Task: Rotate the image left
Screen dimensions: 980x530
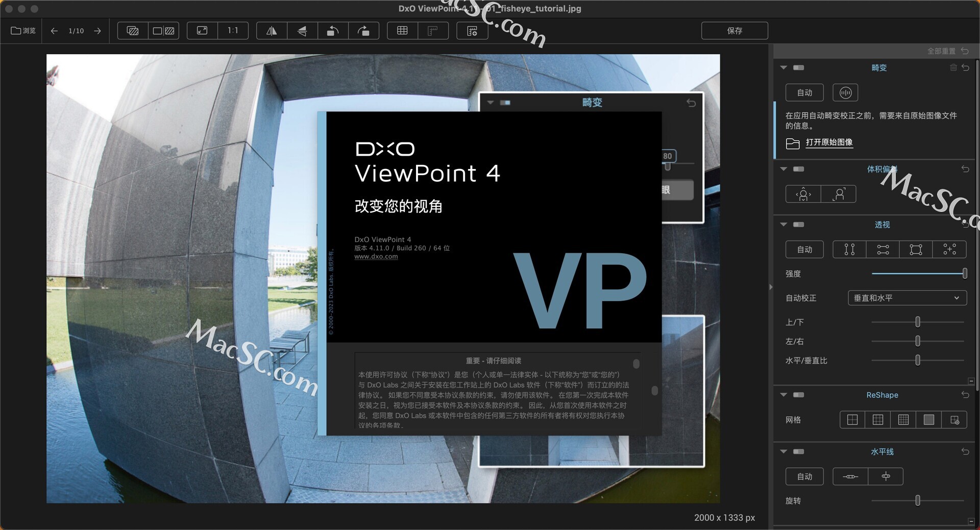Action: (x=333, y=31)
